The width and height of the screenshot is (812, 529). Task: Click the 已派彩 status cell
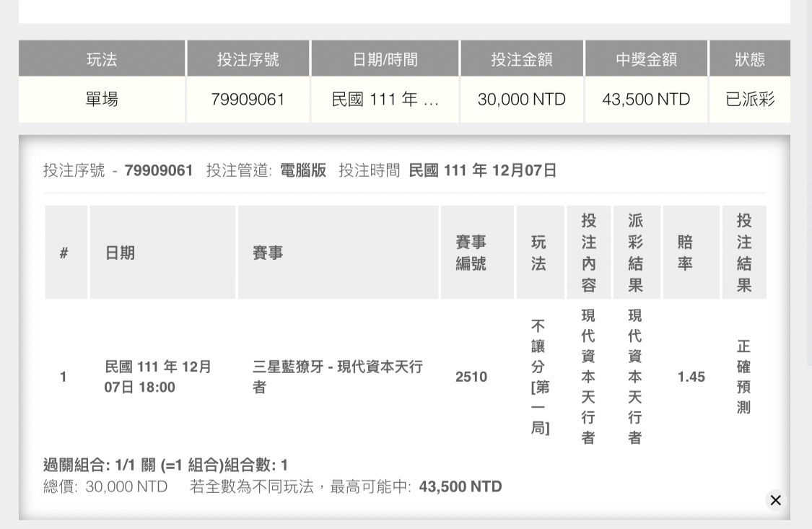pos(750,100)
